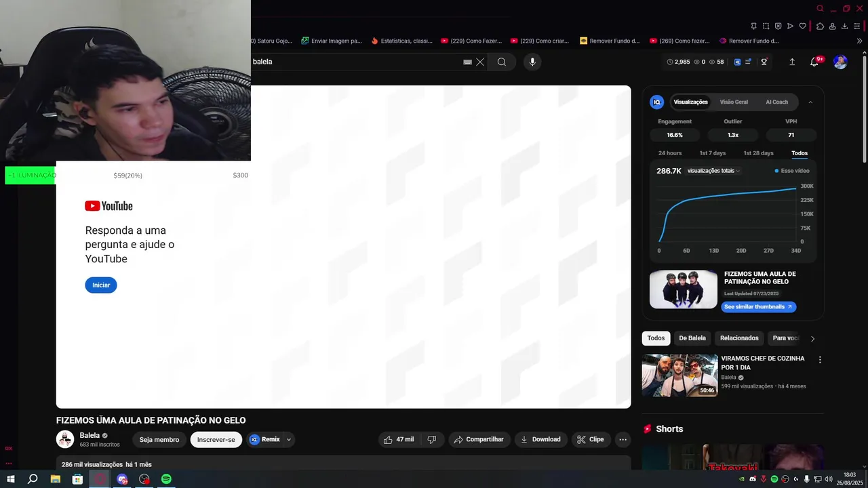Viewport: 868px width, 488px height.
Task: Select the Visualizações tab in vidIQ panel
Action: point(690,102)
